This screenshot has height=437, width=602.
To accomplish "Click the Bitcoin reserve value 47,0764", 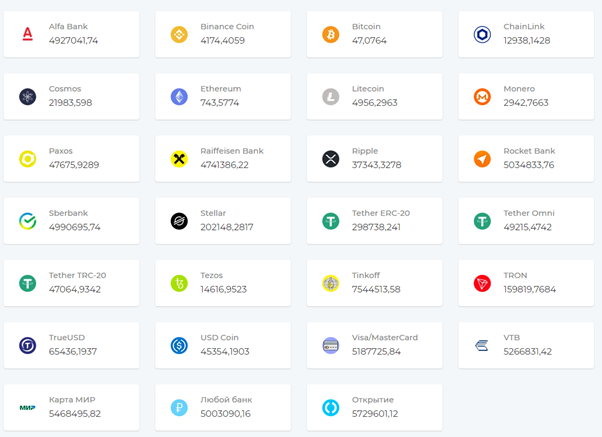I will tap(369, 40).
